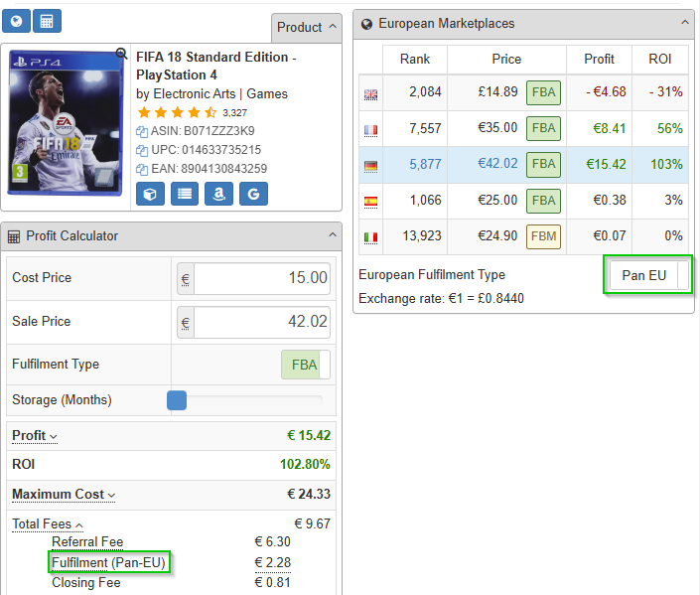
Task: Click the globe icon in European Marketplaces header
Action: (x=367, y=24)
